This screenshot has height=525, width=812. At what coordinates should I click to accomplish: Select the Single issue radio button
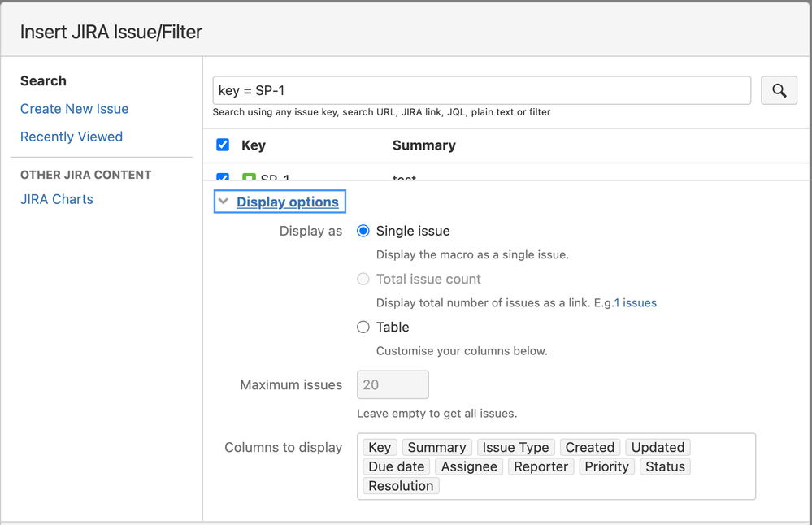click(363, 231)
